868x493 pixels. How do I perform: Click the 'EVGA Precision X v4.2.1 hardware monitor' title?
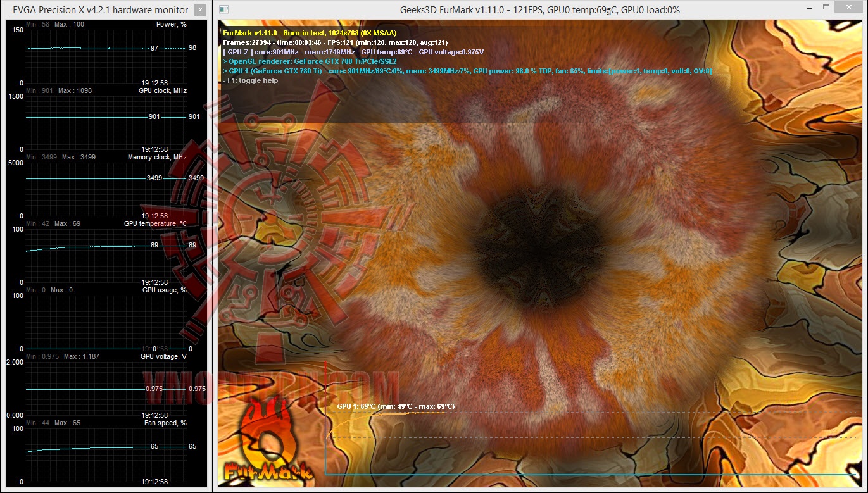coord(101,10)
